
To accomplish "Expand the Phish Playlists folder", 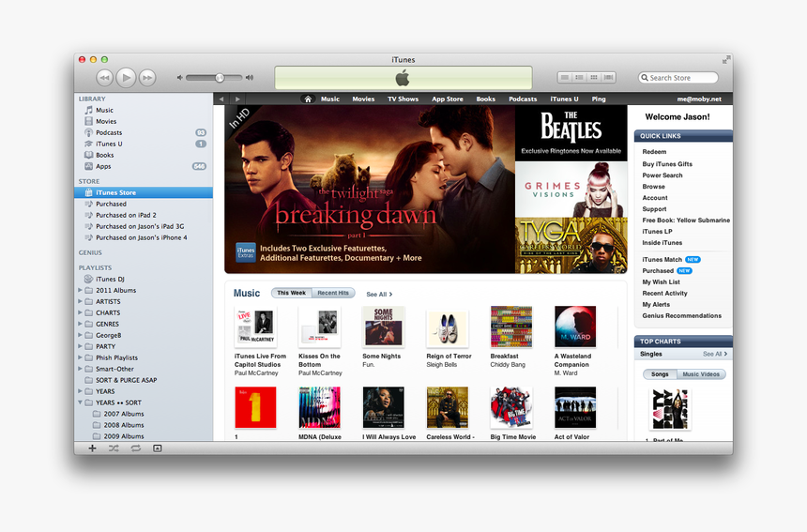I will (81, 357).
